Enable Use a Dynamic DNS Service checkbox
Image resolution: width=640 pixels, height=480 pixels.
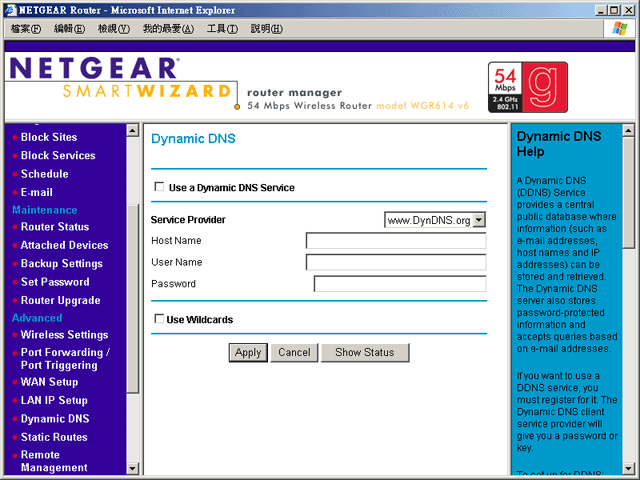coord(159,187)
